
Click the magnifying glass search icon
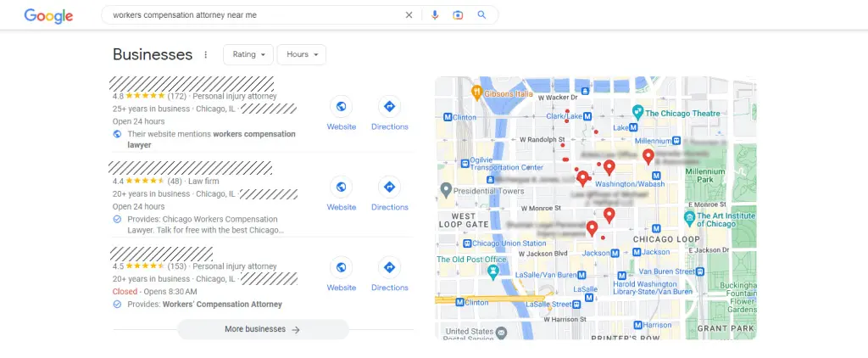(x=481, y=15)
